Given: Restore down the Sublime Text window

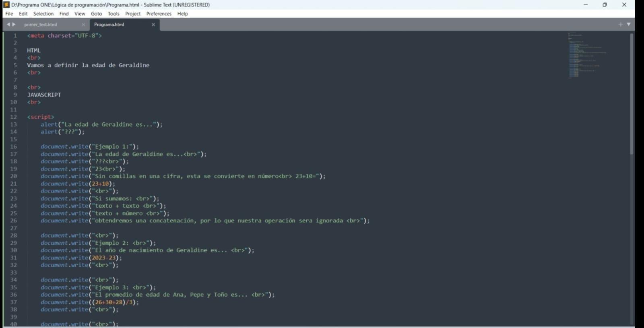Looking at the screenshot, I should click(605, 5).
